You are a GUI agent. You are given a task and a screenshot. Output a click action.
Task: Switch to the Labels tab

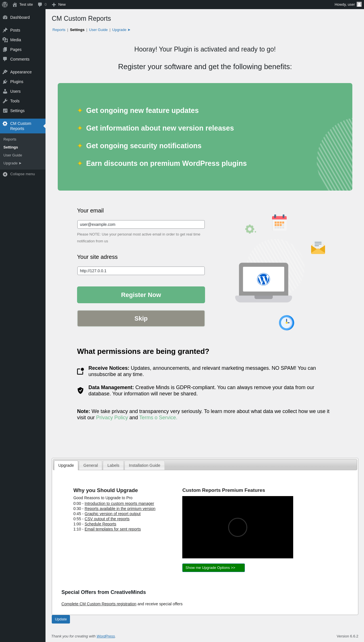point(113,465)
